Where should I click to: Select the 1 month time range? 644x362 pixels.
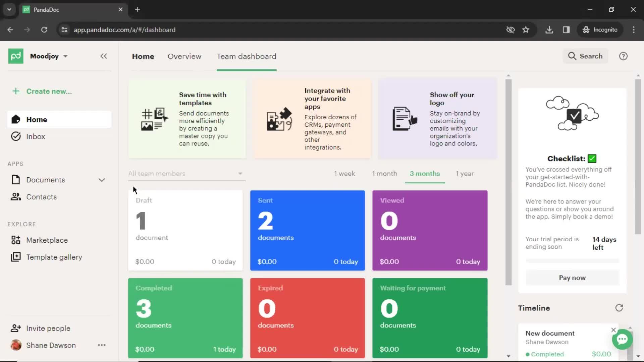coord(384,174)
